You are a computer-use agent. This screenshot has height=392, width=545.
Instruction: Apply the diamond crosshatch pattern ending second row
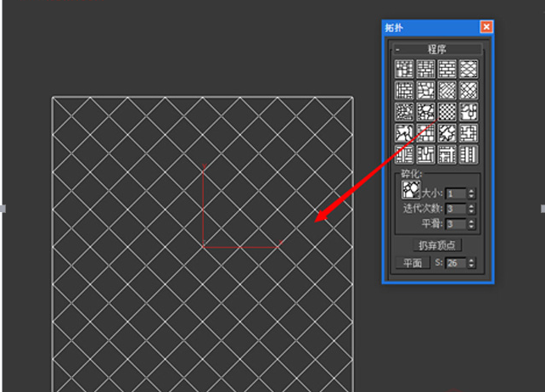[x=469, y=90]
